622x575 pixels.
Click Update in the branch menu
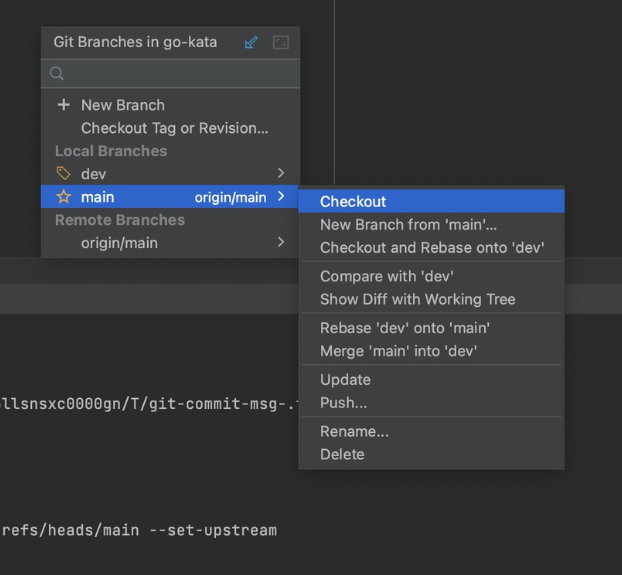pyautogui.click(x=345, y=380)
